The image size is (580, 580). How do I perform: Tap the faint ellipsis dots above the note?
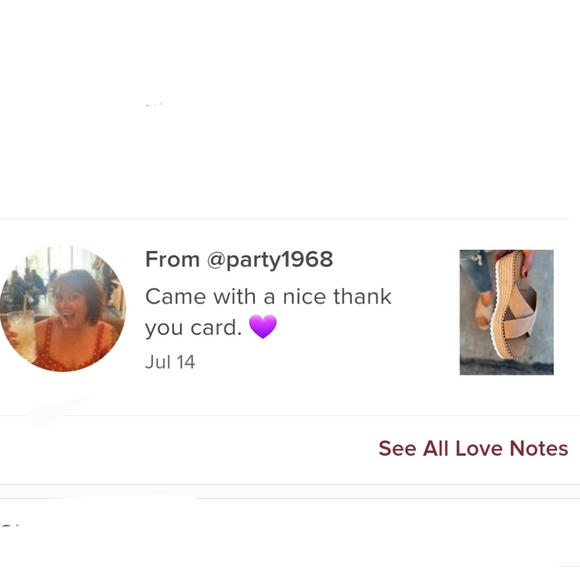[x=154, y=105]
